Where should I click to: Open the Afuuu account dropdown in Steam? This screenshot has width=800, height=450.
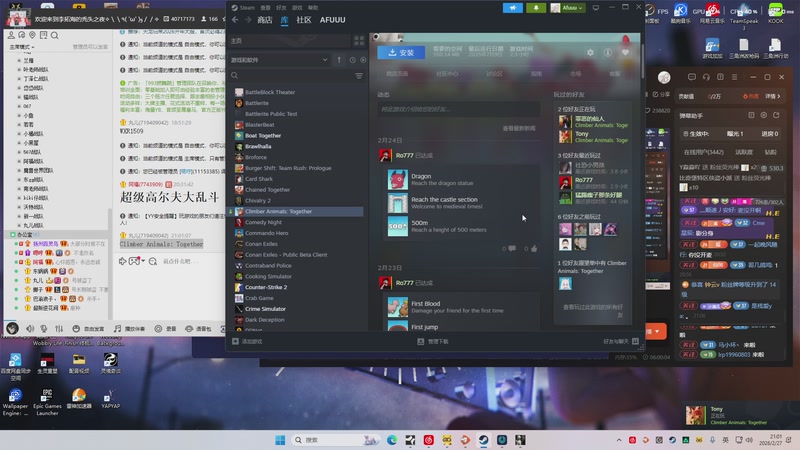[567, 8]
